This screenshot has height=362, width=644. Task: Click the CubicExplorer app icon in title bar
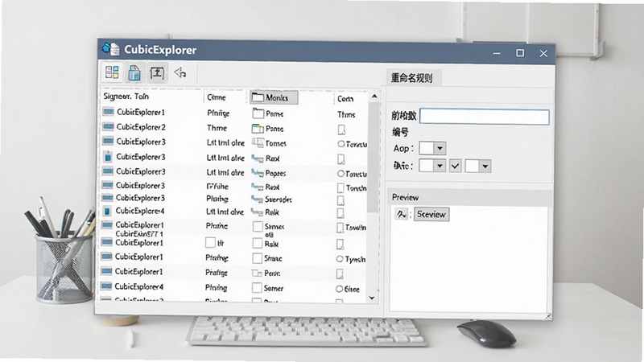point(110,49)
